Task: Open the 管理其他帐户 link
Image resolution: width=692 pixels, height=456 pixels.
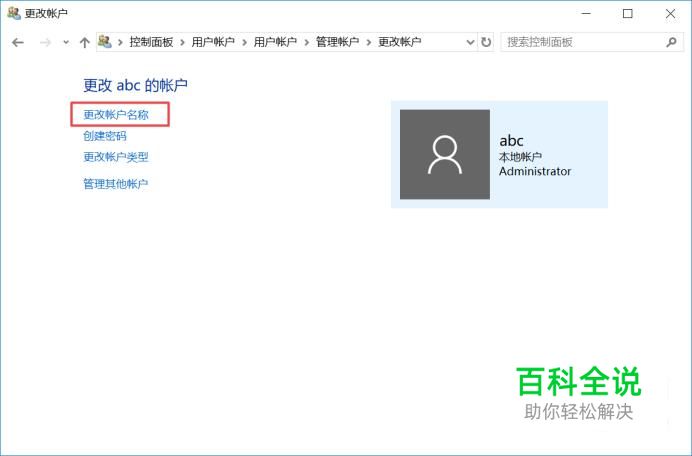Action: coord(116,184)
